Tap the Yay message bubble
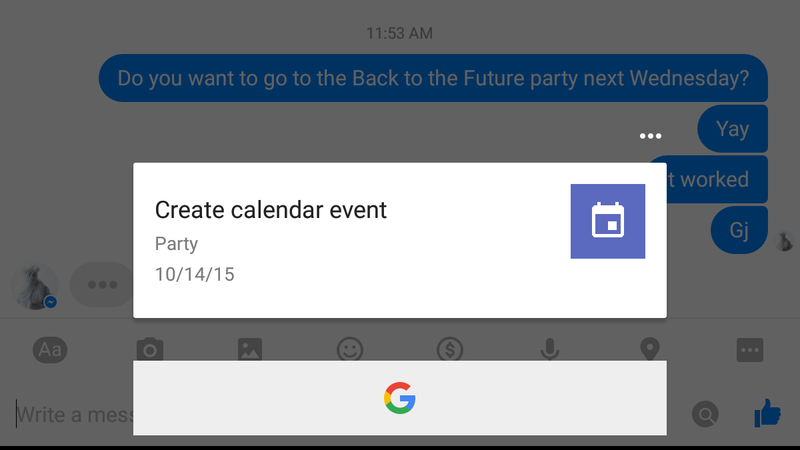This screenshot has height=450, width=800. pyautogui.click(x=733, y=129)
